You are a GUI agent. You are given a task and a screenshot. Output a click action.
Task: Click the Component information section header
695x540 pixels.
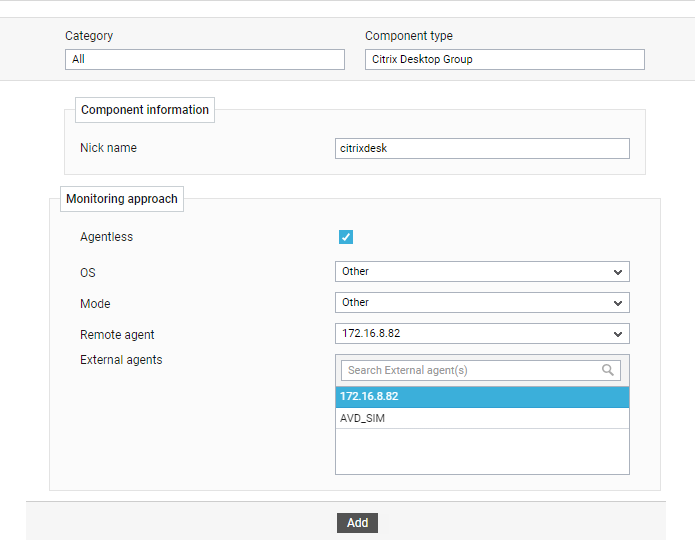145,110
